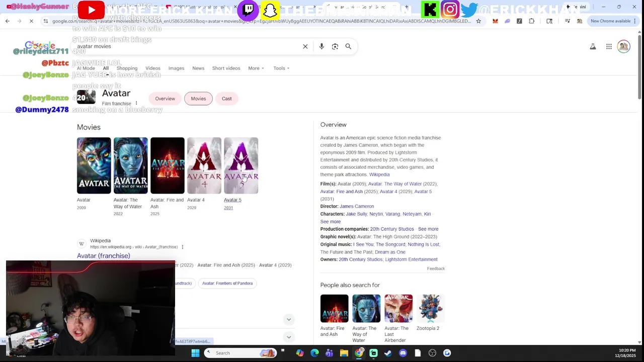Open the Windows Start menu

195,353
